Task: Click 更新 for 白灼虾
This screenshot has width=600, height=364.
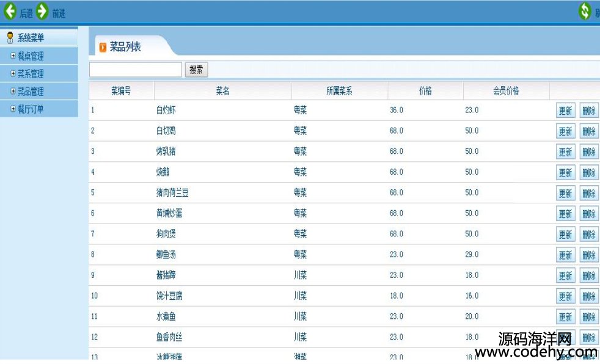Action: tap(566, 111)
